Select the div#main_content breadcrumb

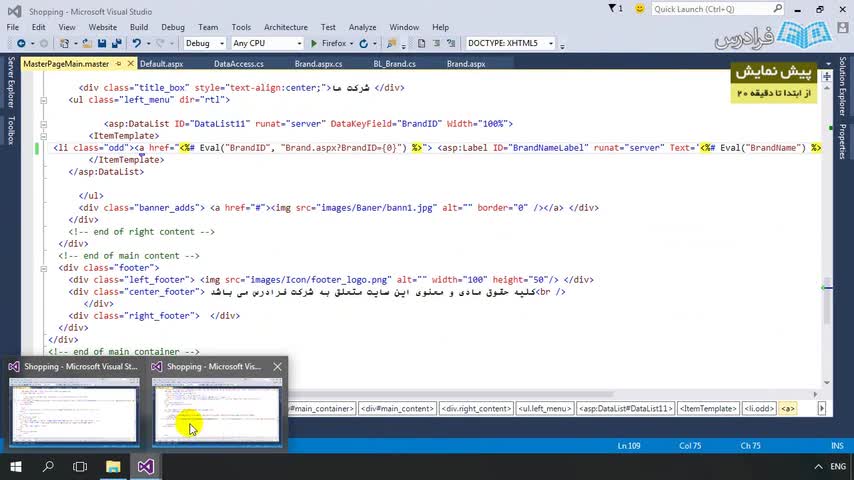click(397, 409)
